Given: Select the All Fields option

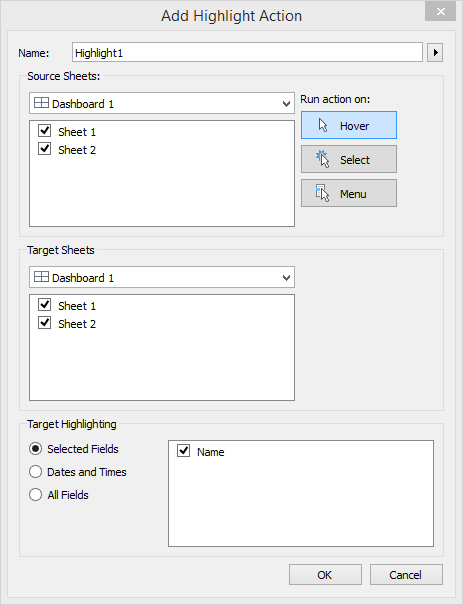Looking at the screenshot, I should [35, 495].
